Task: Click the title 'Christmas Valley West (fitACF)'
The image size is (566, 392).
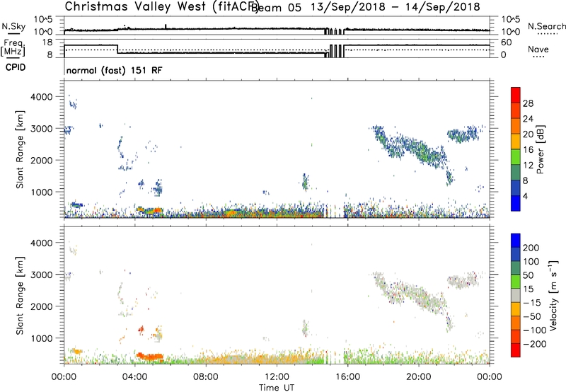Action: pos(162,6)
